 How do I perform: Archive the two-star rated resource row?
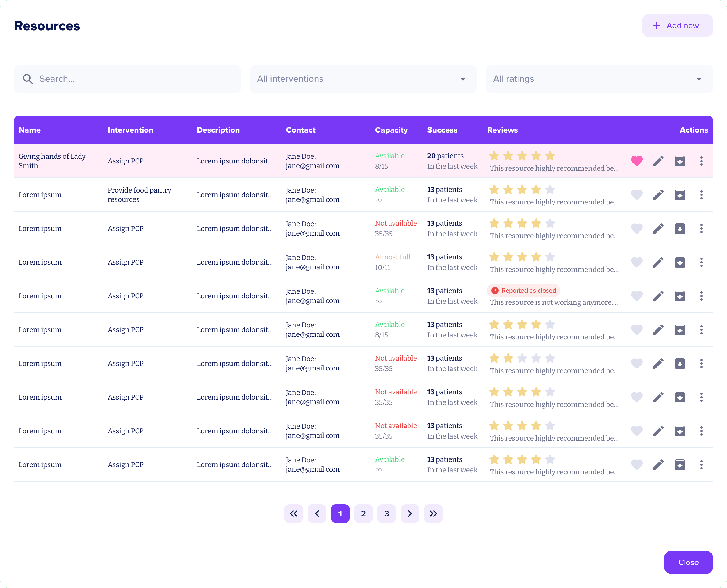679,364
